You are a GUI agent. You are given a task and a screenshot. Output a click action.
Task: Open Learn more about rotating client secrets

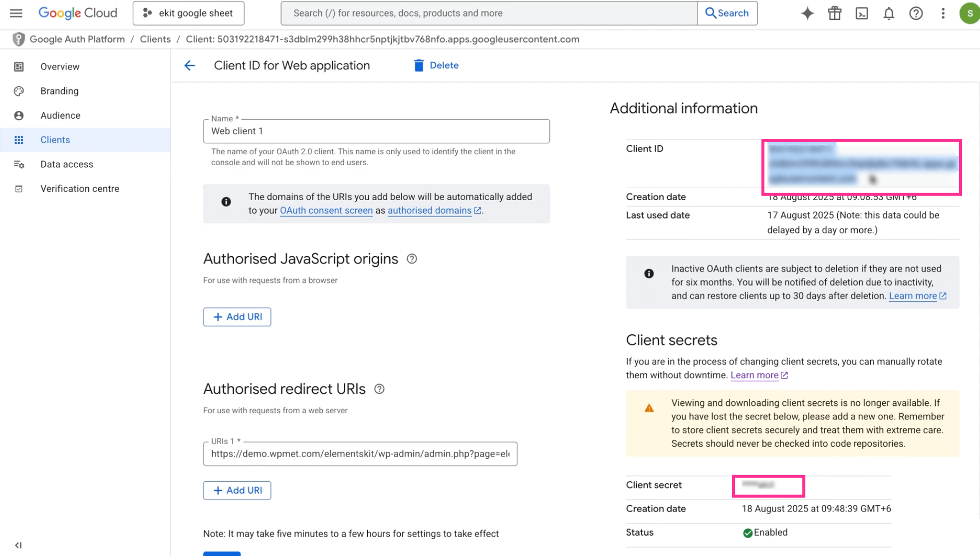(759, 375)
